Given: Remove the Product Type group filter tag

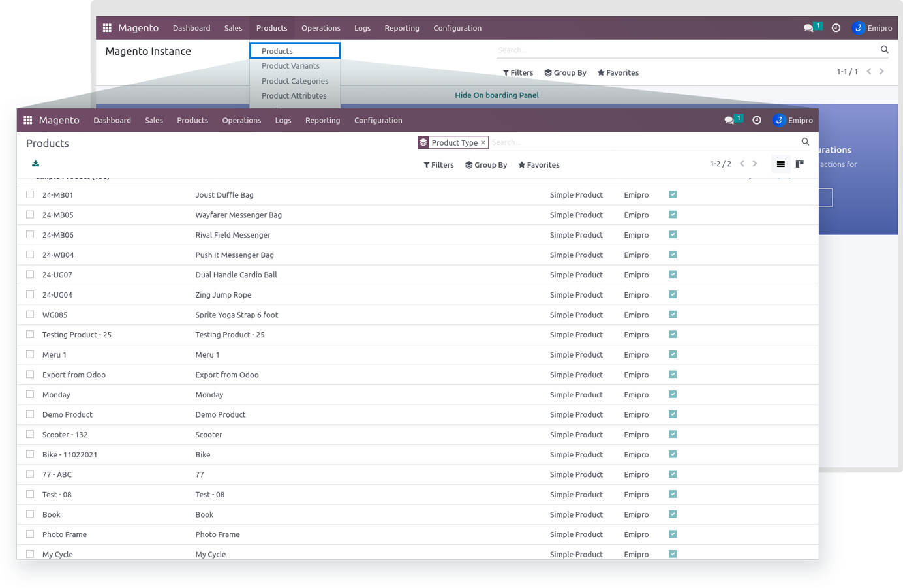Looking at the screenshot, I should (483, 143).
